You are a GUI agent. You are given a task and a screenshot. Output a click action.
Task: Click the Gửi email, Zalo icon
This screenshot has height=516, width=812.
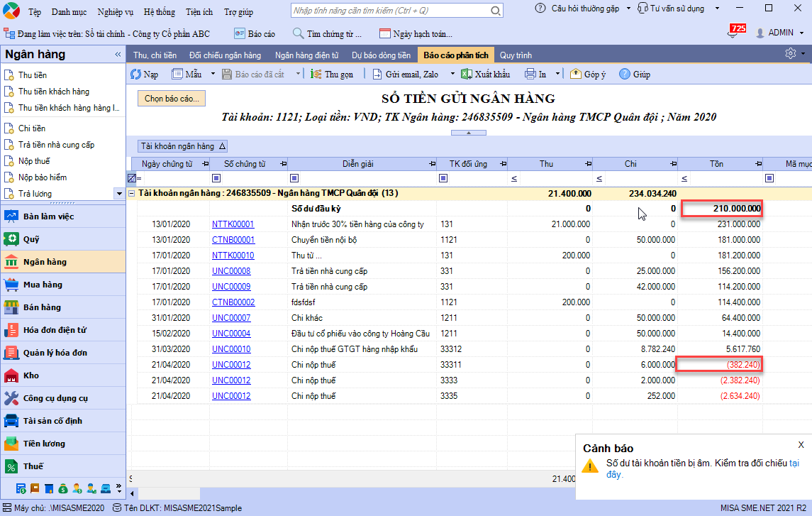(x=377, y=75)
